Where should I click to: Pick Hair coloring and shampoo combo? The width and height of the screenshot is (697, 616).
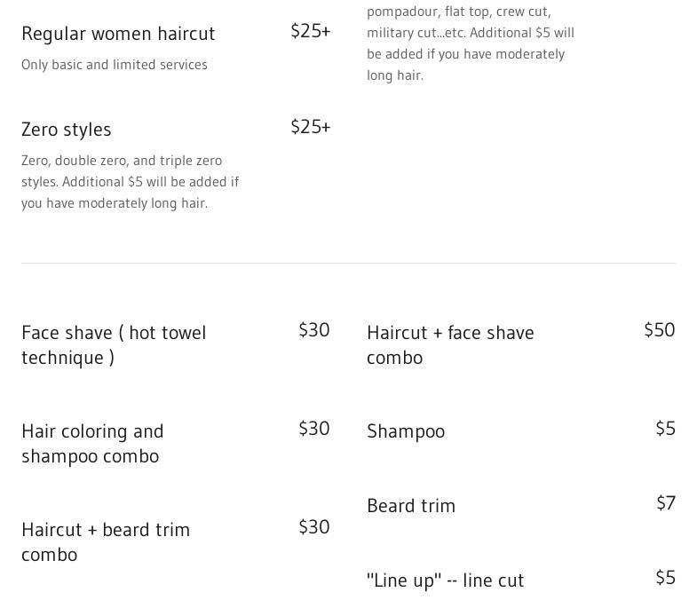(92, 443)
